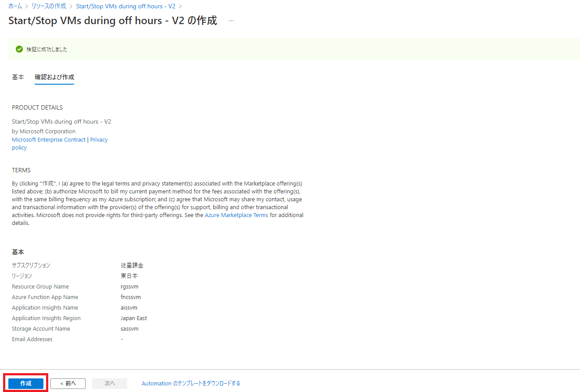
Task: Click the 次へ (Next) button
Action: (x=109, y=383)
